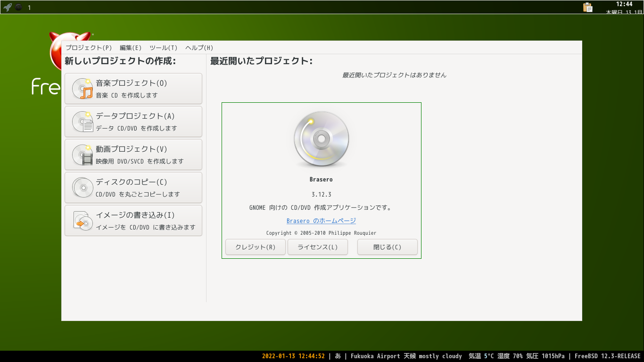Start a 動画プロジェクト(V) video DVD project
Viewport: 644px width, 362px height.
[x=133, y=155]
